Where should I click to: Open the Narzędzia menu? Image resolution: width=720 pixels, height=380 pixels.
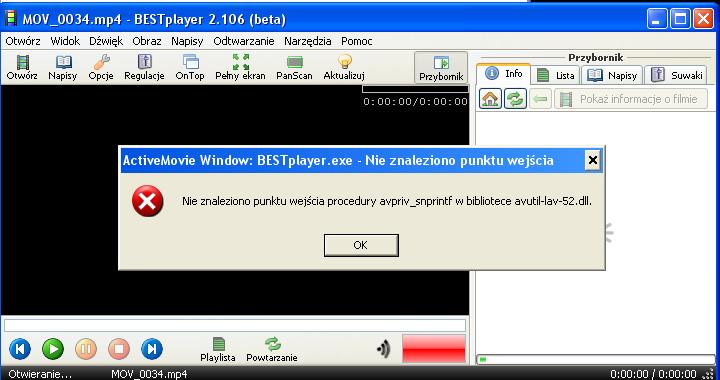pyautogui.click(x=308, y=41)
